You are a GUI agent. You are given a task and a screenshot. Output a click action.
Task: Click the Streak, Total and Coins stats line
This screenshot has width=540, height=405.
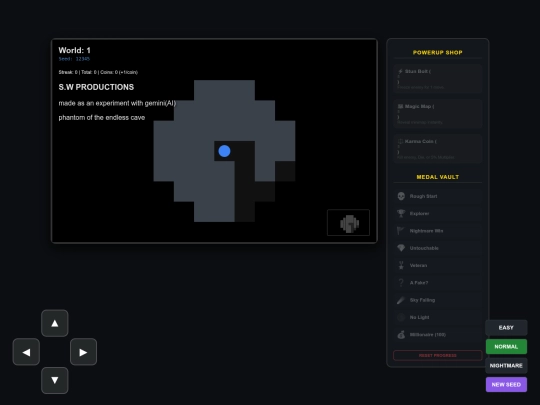coord(98,72)
